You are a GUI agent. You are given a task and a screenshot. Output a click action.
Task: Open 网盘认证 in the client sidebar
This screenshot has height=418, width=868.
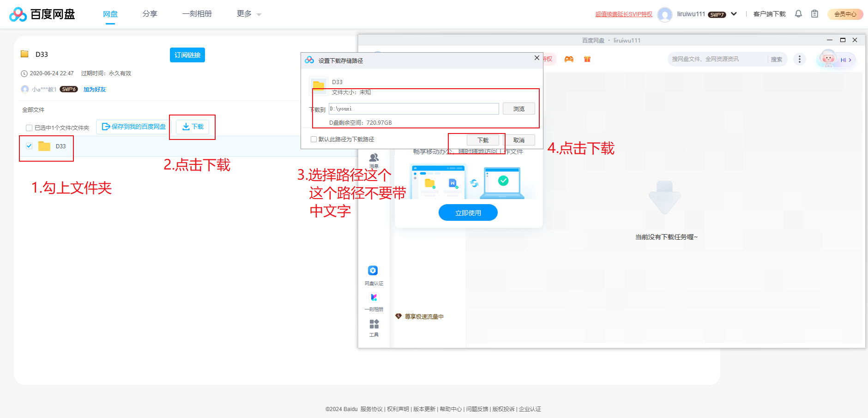pyautogui.click(x=374, y=276)
